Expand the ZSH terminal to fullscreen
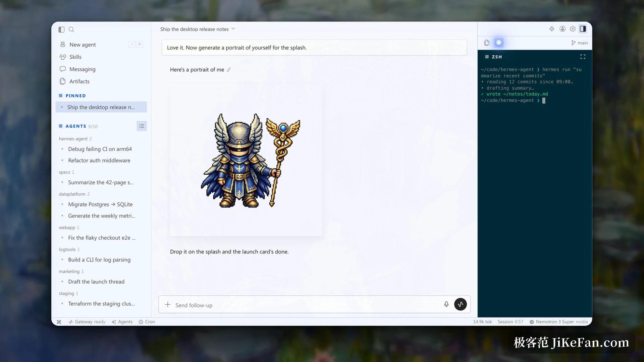Image resolution: width=644 pixels, height=362 pixels. click(583, 57)
